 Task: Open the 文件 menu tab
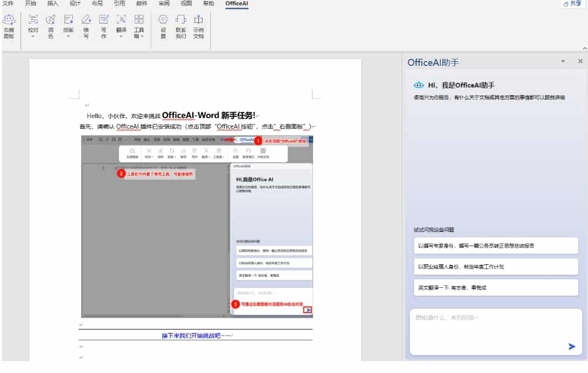coord(8,4)
